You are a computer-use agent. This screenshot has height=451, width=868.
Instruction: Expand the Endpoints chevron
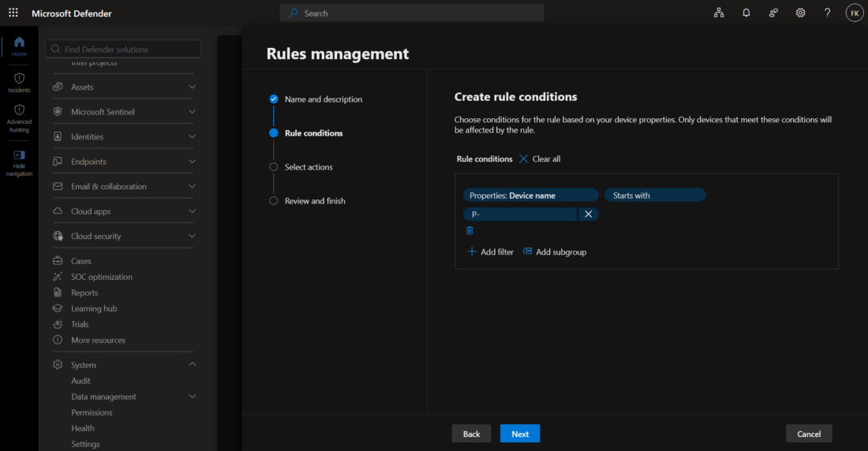192,162
